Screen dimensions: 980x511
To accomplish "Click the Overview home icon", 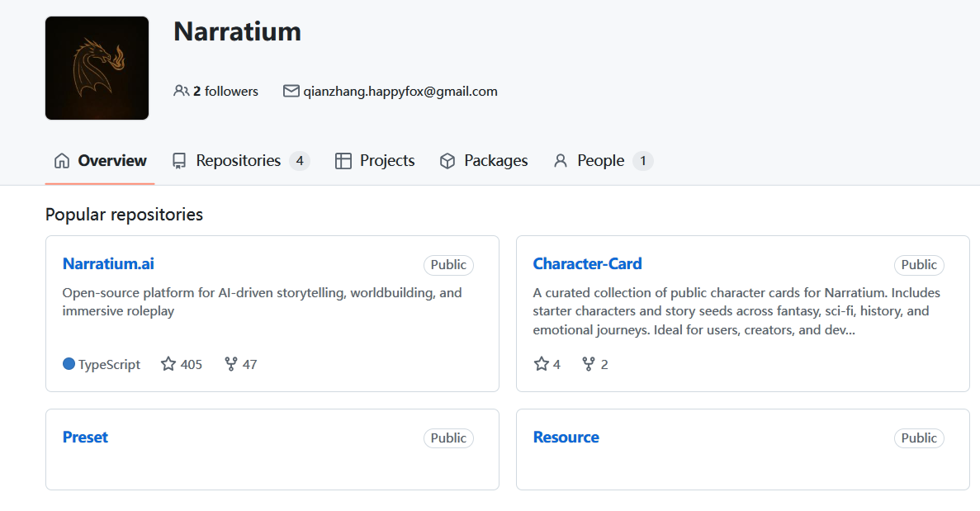I will tap(62, 160).
